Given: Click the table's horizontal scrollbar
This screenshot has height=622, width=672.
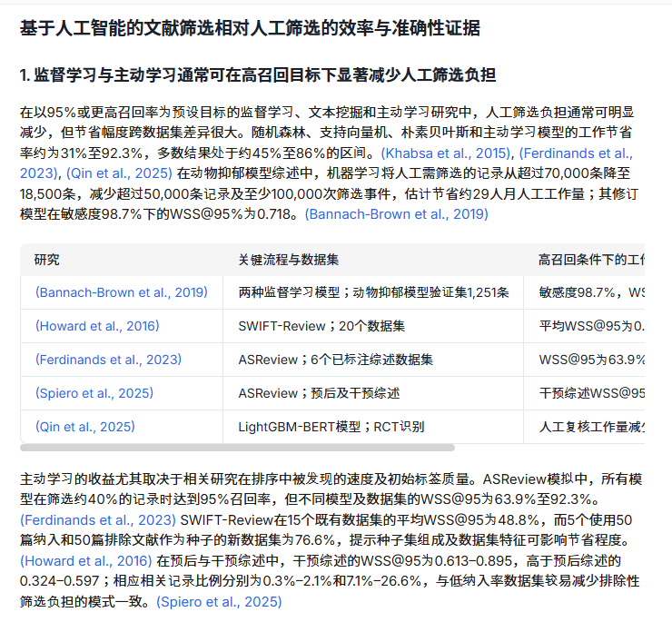Looking at the screenshot, I should (x=237, y=448).
